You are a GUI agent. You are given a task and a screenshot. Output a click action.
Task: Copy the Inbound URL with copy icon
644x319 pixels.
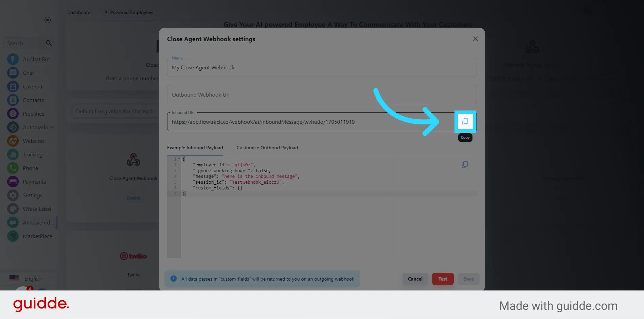point(465,121)
